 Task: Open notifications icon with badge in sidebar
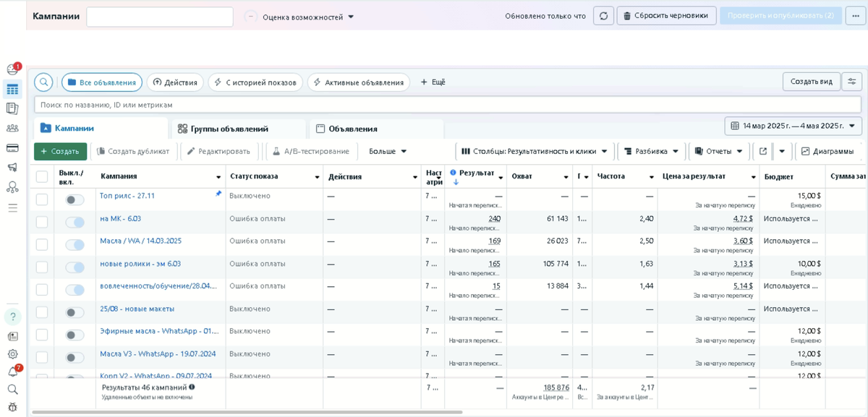[12, 69]
